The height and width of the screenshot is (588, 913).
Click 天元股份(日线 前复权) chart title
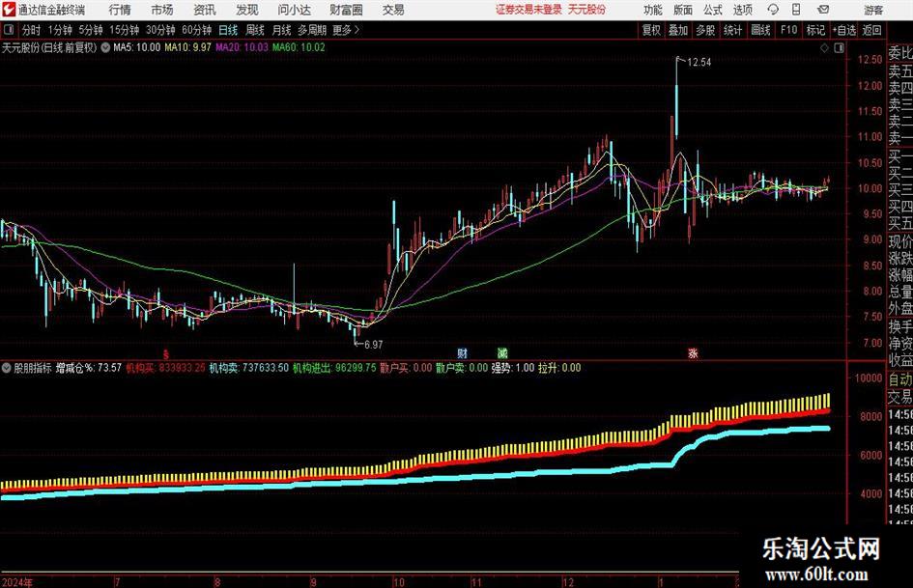49,47
